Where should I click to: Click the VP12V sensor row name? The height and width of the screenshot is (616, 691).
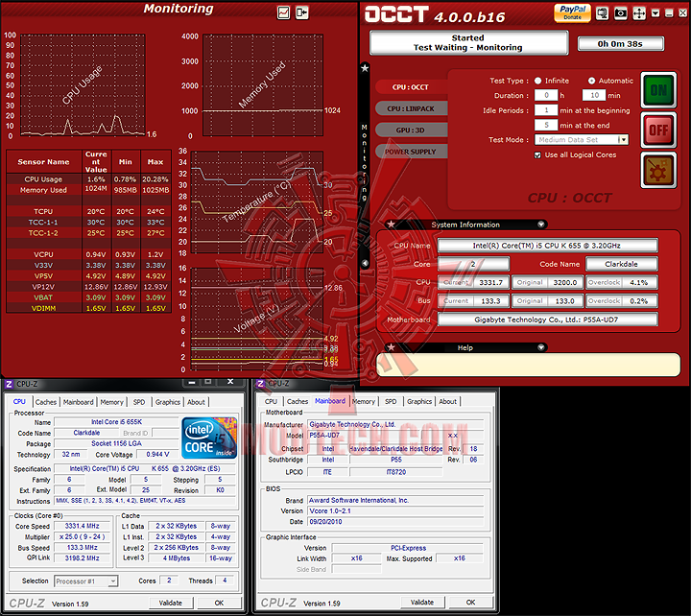(x=43, y=287)
